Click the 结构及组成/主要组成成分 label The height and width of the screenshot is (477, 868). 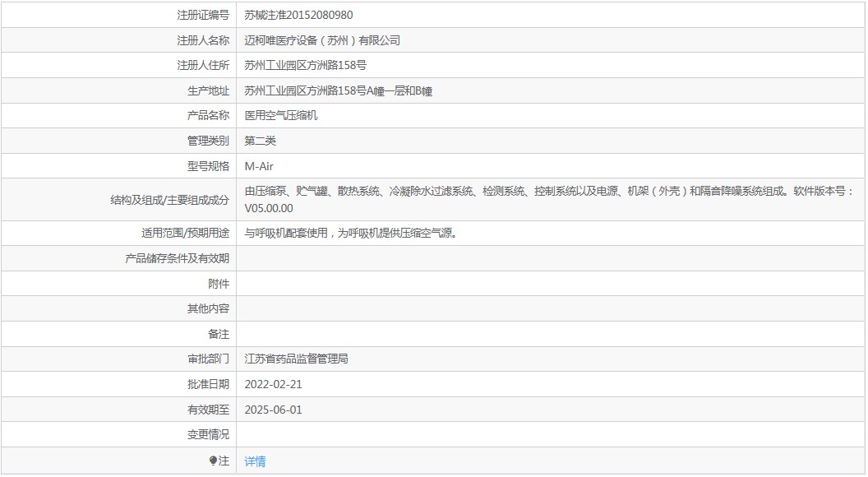coord(170,200)
